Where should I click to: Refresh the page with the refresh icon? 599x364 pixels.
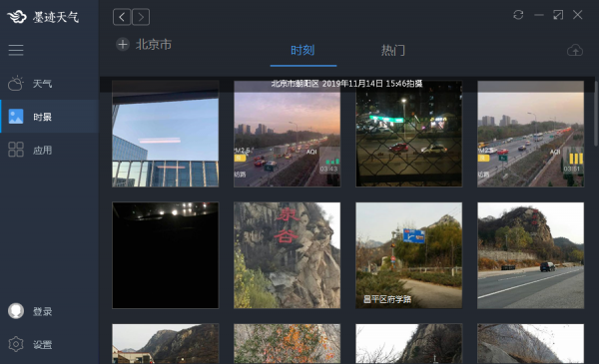[518, 15]
